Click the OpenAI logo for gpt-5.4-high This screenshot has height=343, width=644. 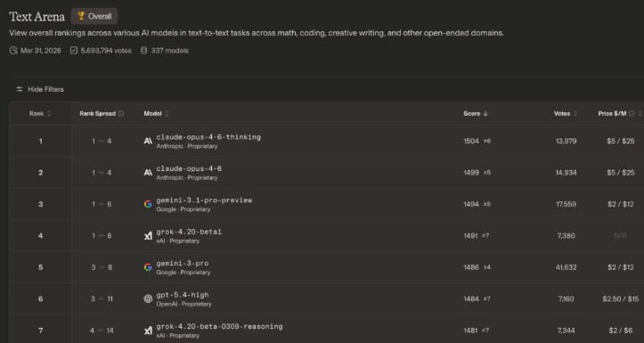pyautogui.click(x=148, y=298)
